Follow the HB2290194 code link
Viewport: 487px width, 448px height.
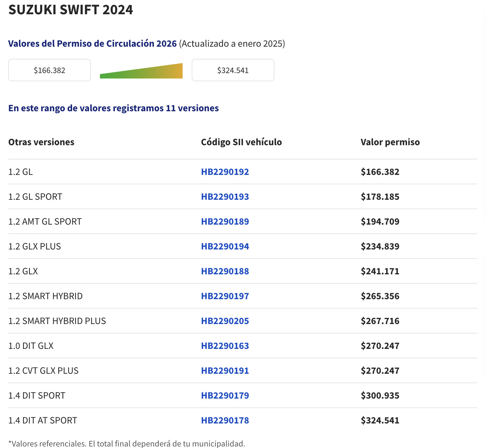(225, 246)
